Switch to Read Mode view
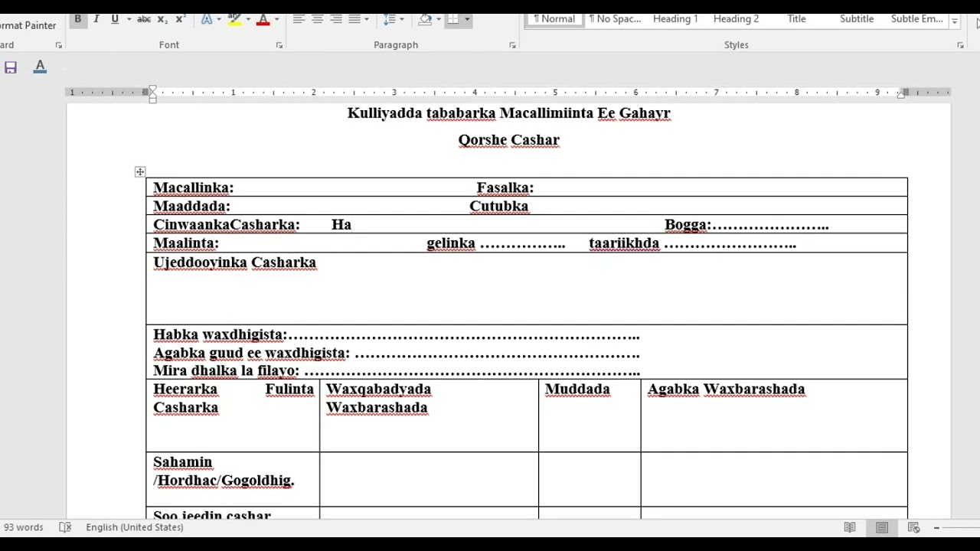This screenshot has height=551, width=980. pyautogui.click(x=850, y=527)
